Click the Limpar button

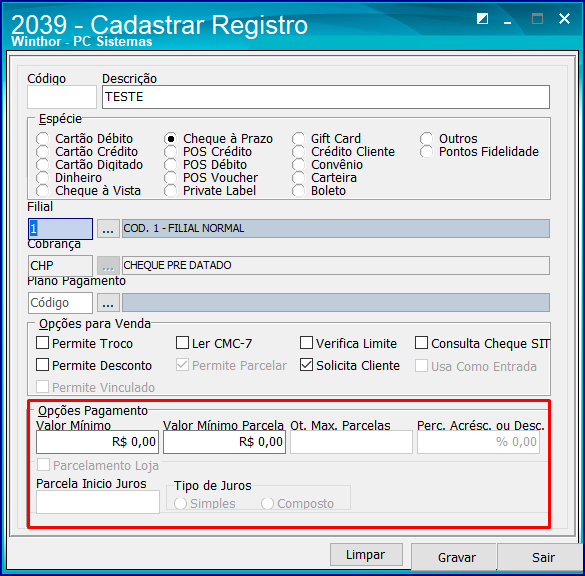366,555
